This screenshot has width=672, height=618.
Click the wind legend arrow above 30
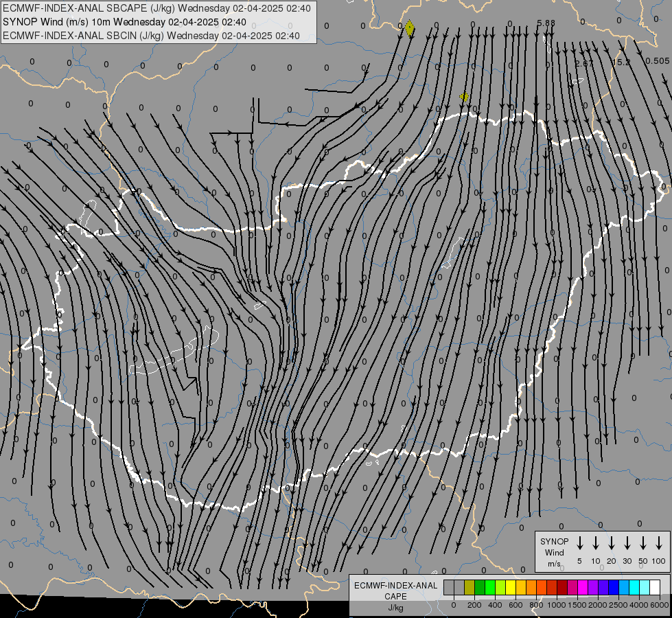click(627, 542)
